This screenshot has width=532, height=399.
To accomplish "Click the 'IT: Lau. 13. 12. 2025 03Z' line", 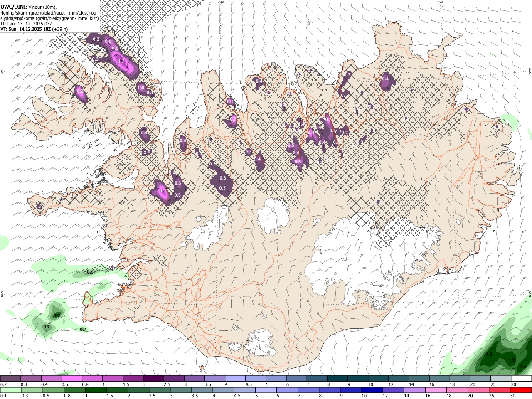I will point(26,24).
